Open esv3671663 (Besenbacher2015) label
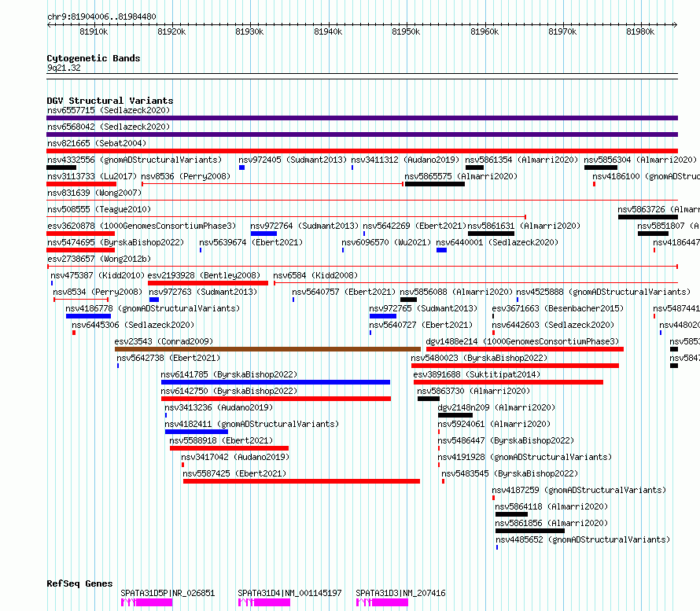700x611 pixels. tap(558, 308)
